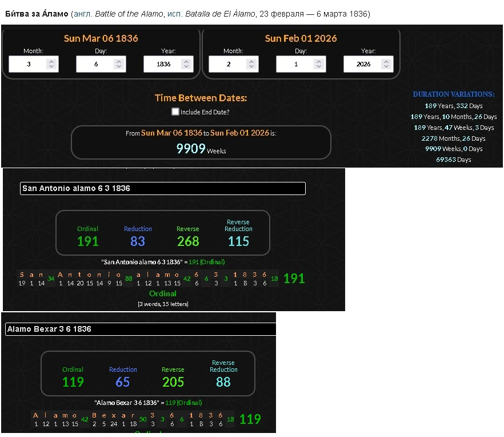Click the large 191 breakdown total
This screenshot has height=437, width=504.
[x=294, y=279]
